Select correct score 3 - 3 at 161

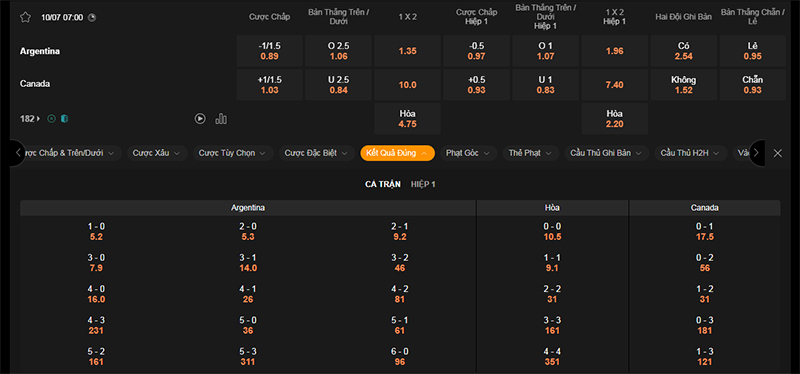coord(553,326)
